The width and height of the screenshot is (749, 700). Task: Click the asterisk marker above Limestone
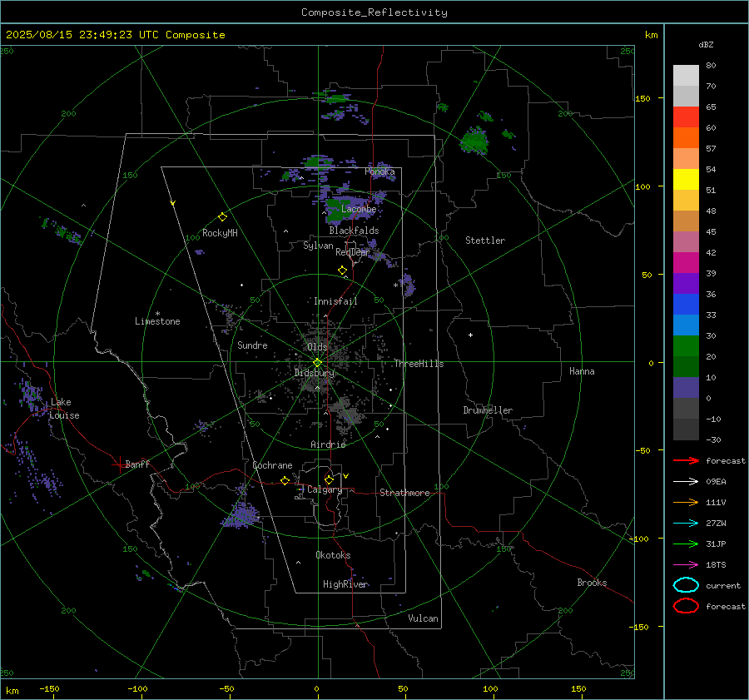click(x=157, y=314)
